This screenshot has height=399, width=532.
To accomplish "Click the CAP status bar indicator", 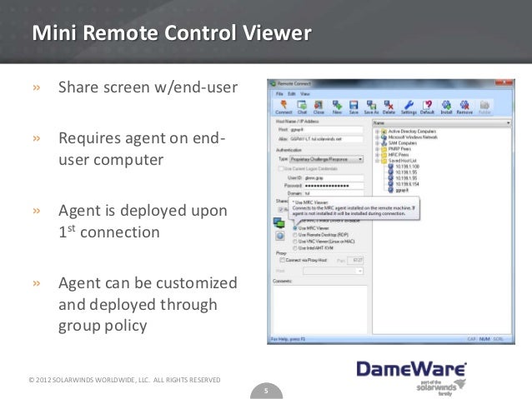I will tap(472, 339).
